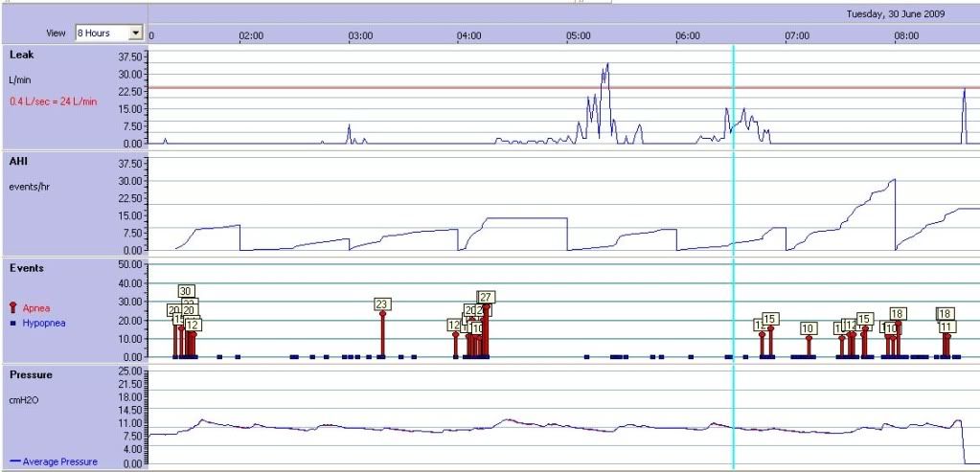Viewport: 980px width, 472px height.
Task: Click the red Apnea legend icon
Action: pyautogui.click(x=12, y=307)
